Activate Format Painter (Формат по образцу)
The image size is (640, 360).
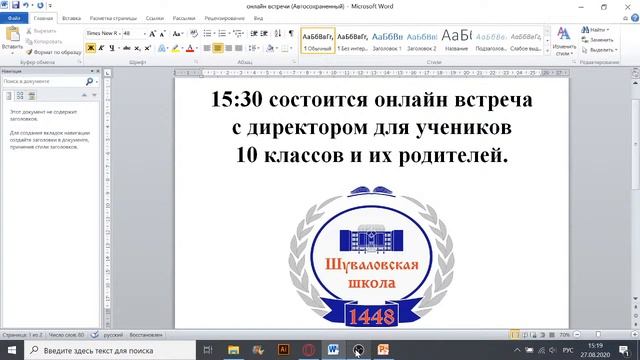pos(53,52)
